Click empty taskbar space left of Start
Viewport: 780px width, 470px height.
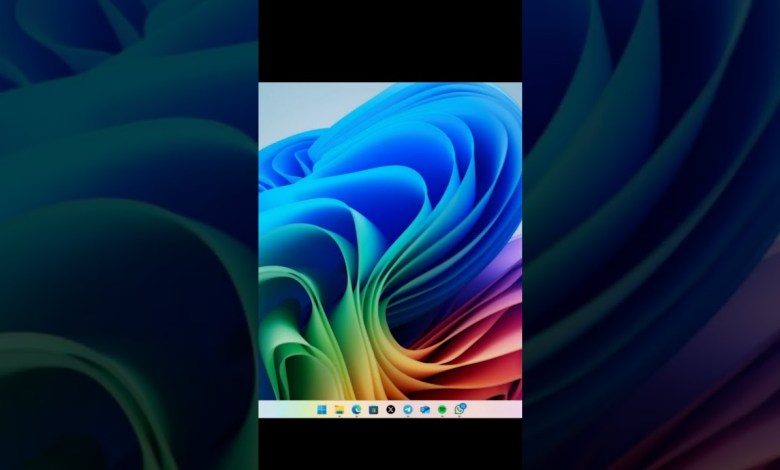click(x=285, y=409)
